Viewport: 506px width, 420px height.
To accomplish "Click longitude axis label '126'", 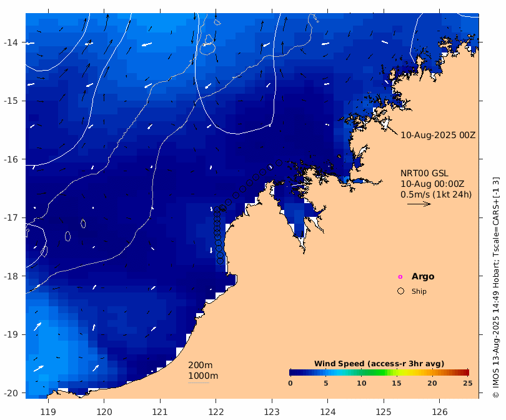I will click(x=440, y=412).
